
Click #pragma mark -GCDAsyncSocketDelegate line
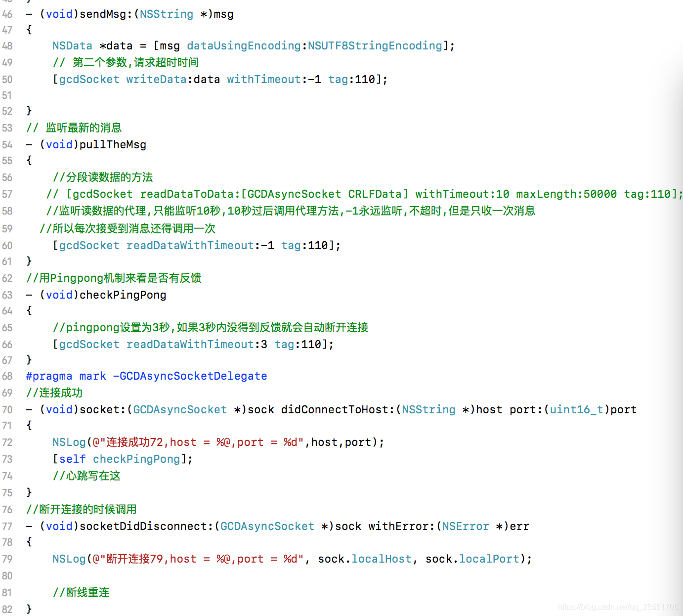147,376
